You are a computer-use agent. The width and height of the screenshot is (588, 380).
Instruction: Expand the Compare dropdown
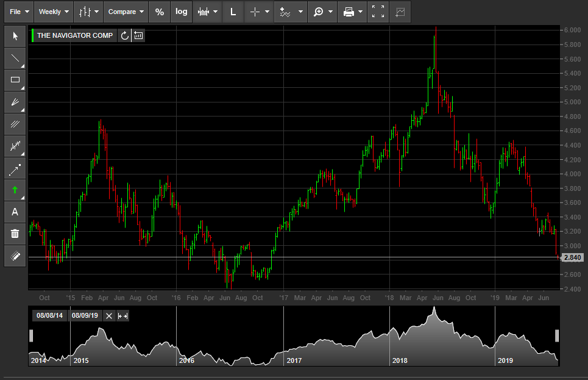pyautogui.click(x=126, y=12)
